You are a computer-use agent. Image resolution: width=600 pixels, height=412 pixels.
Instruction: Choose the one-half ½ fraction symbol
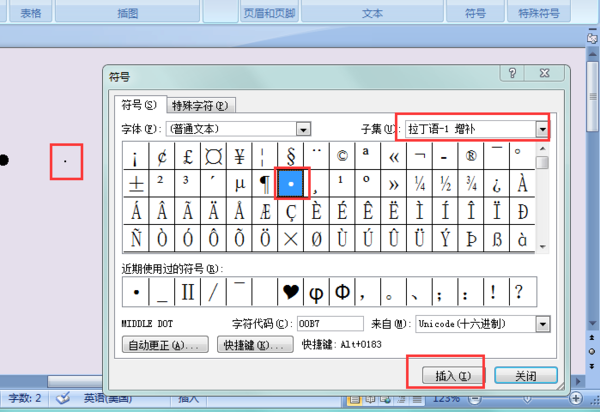click(445, 184)
